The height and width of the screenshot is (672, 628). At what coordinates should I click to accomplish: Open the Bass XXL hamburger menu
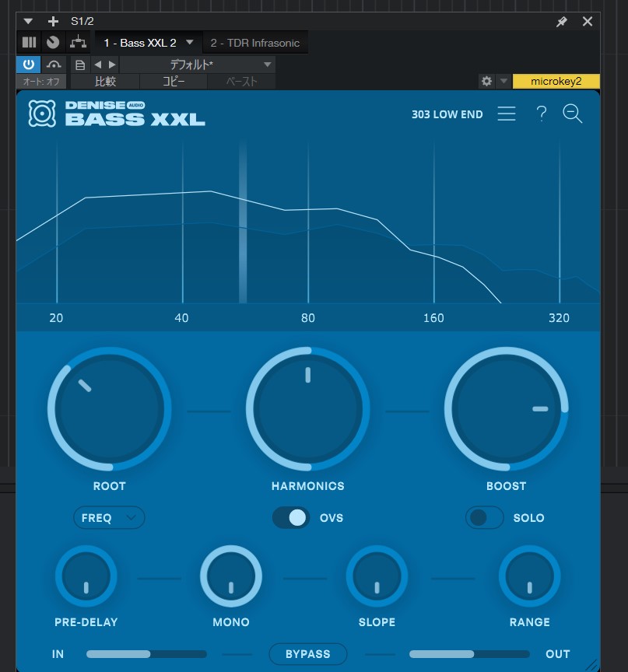[507, 114]
